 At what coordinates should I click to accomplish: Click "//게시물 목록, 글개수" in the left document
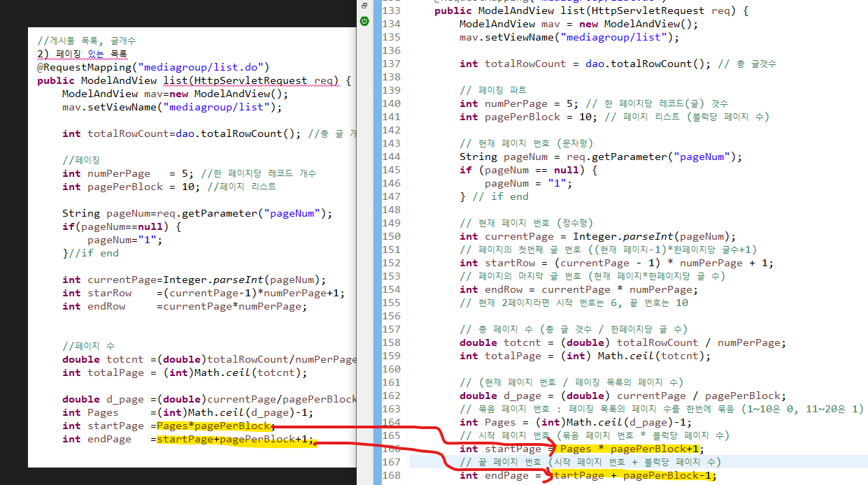click(x=87, y=41)
